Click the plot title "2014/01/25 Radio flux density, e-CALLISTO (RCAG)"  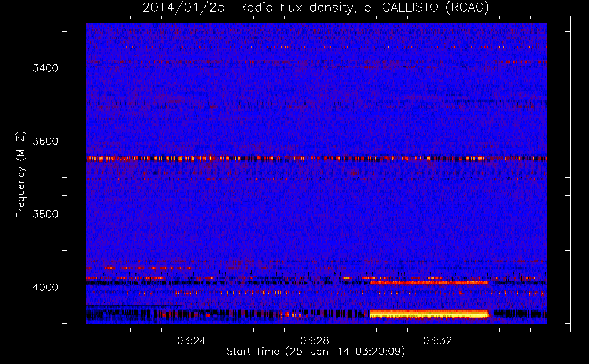[315, 7]
